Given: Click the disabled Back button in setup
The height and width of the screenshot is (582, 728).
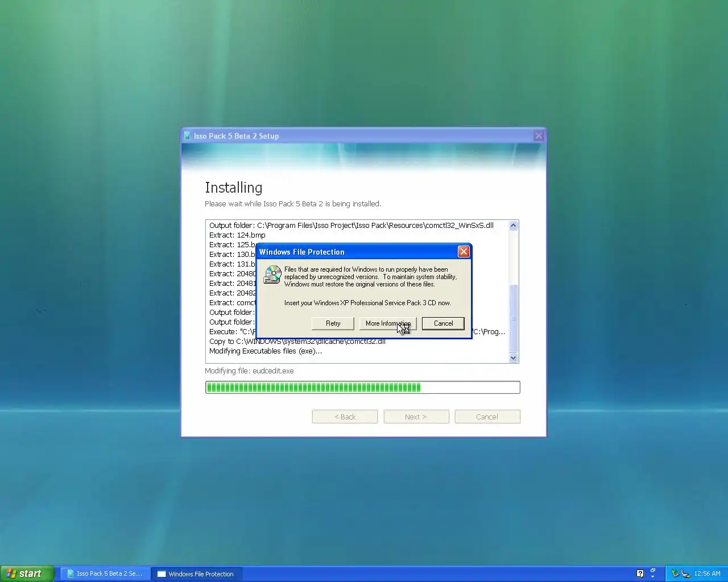Looking at the screenshot, I should click(x=345, y=417).
